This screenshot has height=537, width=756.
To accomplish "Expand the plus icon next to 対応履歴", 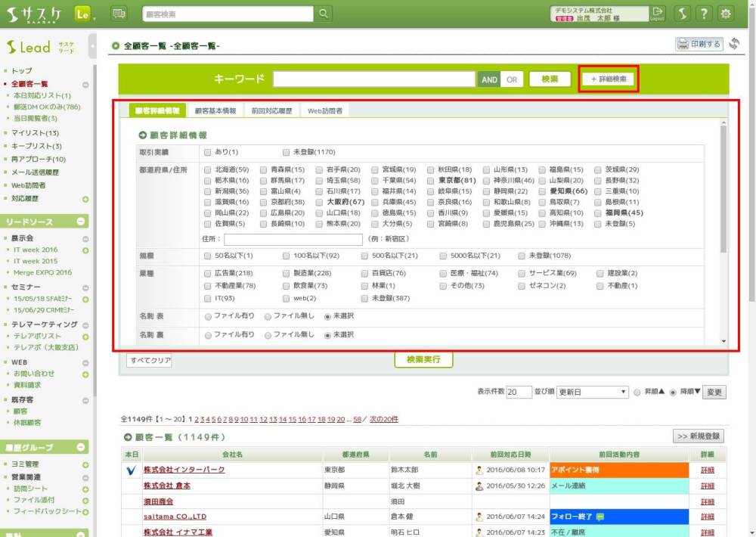I will pyautogui.click(x=85, y=199).
